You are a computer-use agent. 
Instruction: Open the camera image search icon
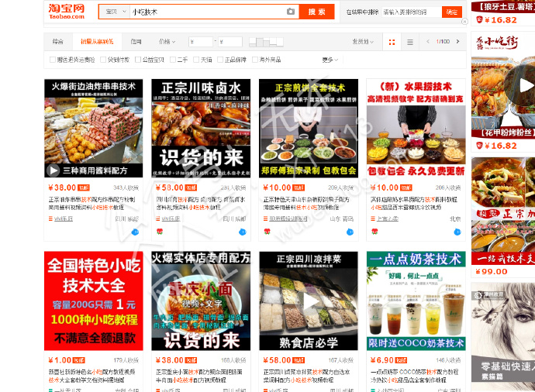click(x=290, y=12)
